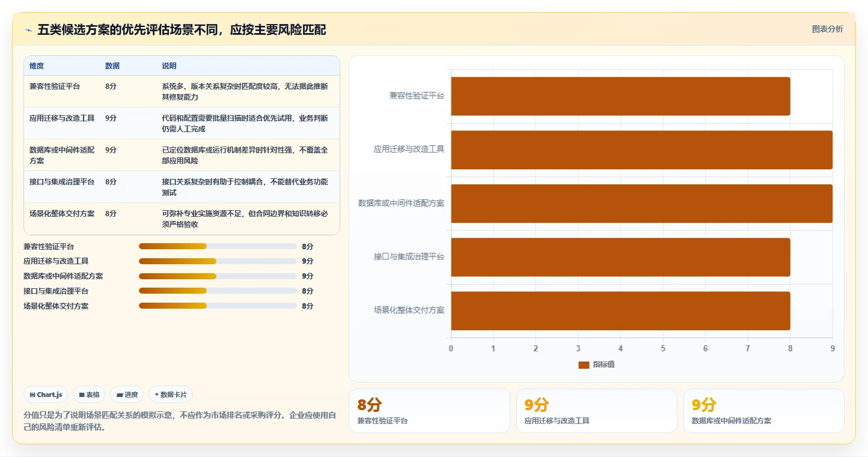Image resolution: width=868 pixels, height=457 pixels.
Task: Click the 9分 数据库或中间件适配方案 data card
Action: (763, 411)
